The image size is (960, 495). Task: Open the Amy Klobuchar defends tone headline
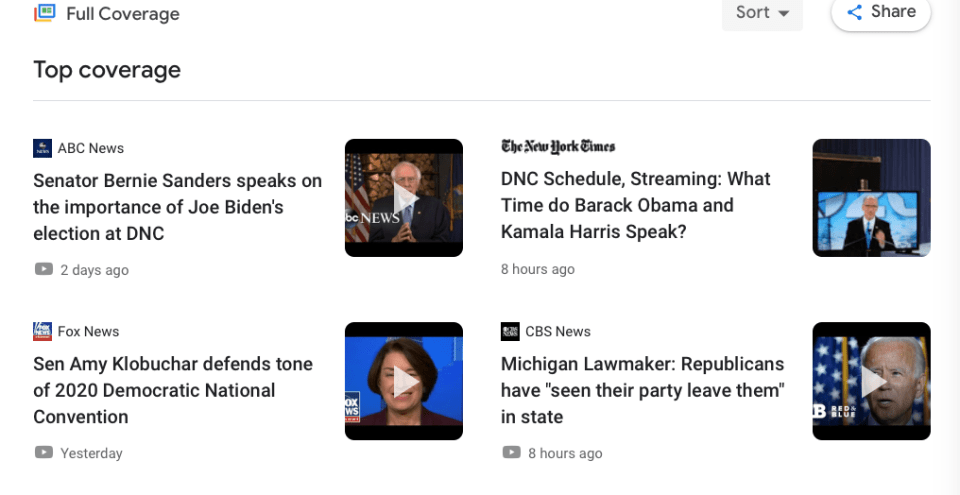pos(173,390)
